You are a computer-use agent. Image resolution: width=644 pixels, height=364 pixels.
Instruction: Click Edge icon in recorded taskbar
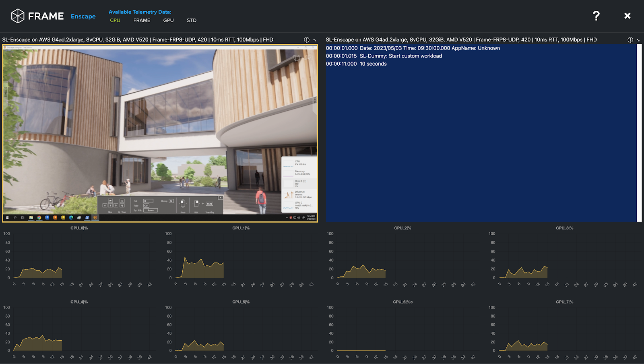(x=71, y=217)
